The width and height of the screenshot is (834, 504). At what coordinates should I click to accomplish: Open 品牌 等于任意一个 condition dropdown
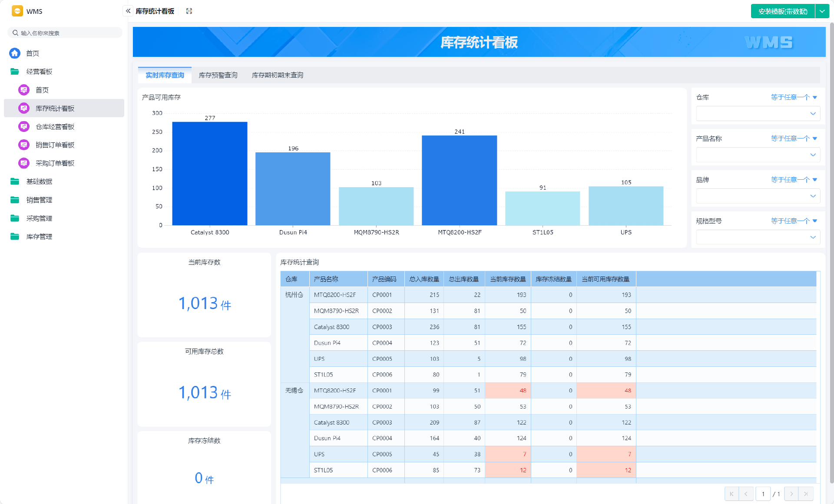tap(794, 180)
